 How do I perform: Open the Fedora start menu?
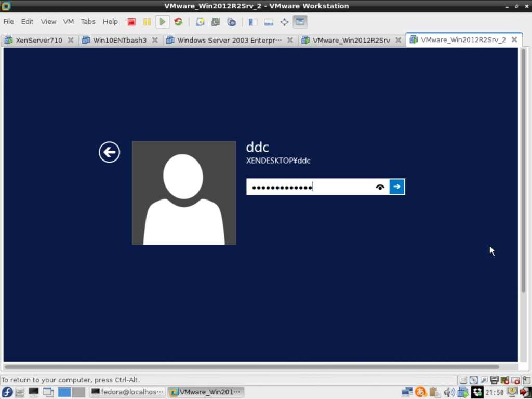pos(7,392)
